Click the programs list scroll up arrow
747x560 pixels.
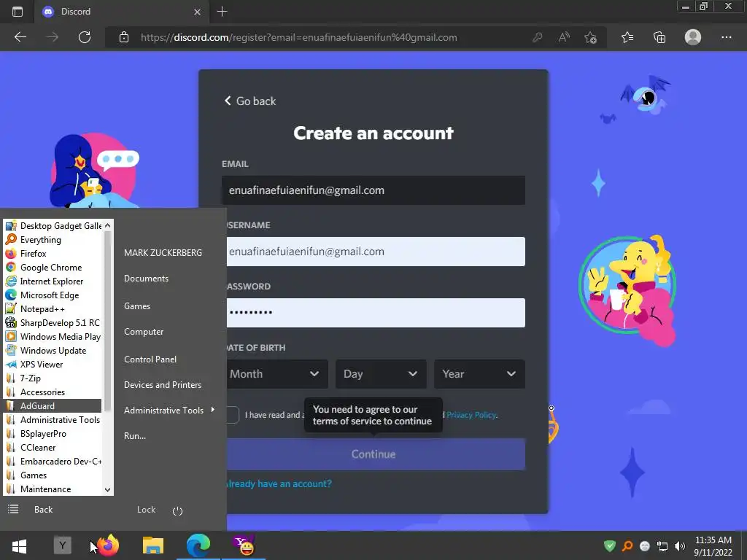click(108, 225)
